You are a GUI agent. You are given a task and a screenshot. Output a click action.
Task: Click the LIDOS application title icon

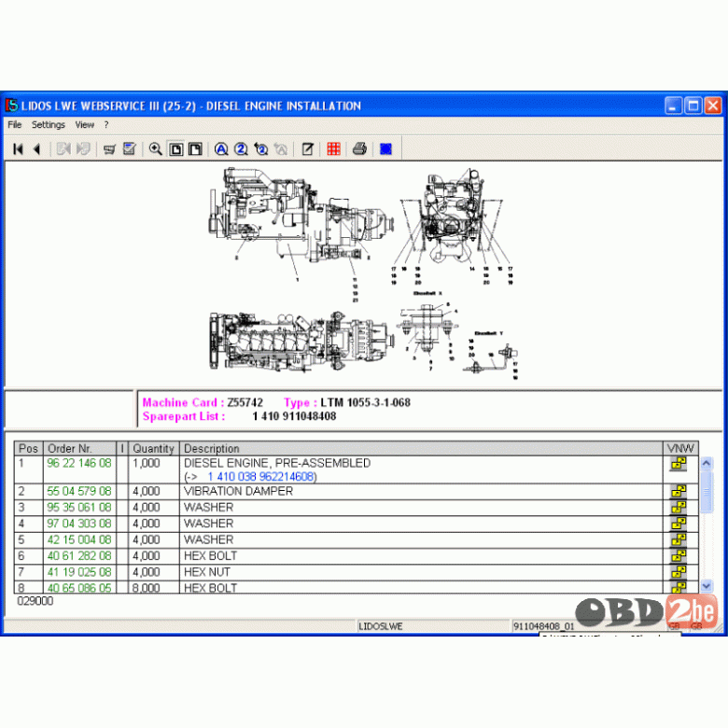[11, 105]
